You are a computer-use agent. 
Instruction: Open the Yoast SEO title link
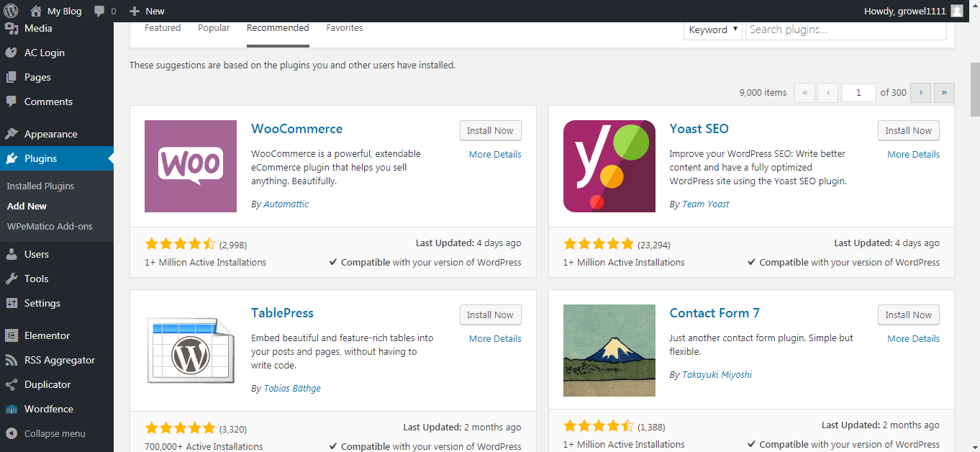(699, 129)
